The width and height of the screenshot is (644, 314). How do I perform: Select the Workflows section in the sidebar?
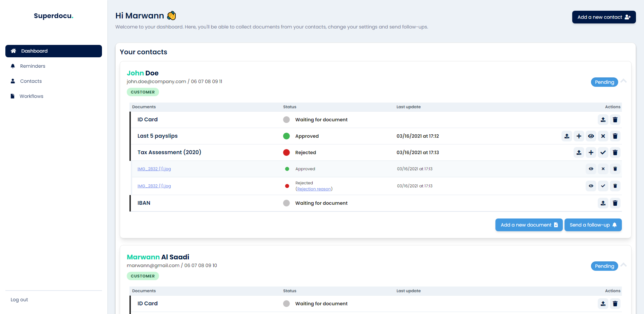32,96
